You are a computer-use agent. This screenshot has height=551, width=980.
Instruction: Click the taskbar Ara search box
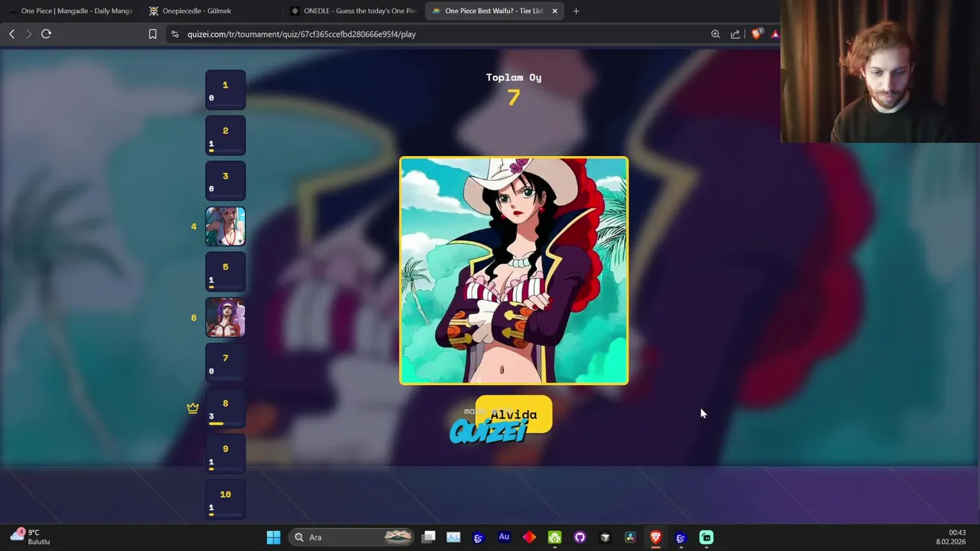tap(352, 537)
